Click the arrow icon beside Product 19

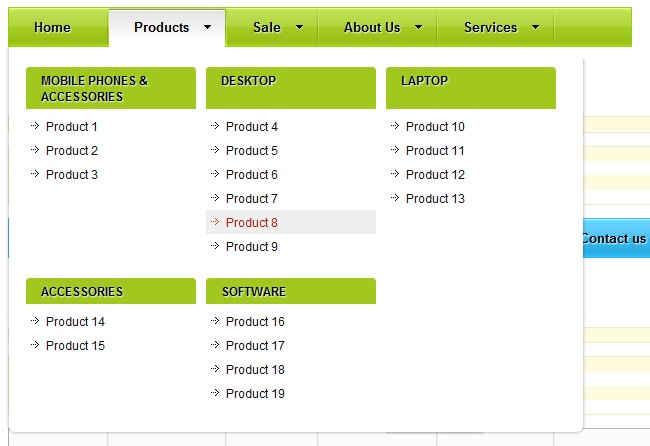pos(215,393)
